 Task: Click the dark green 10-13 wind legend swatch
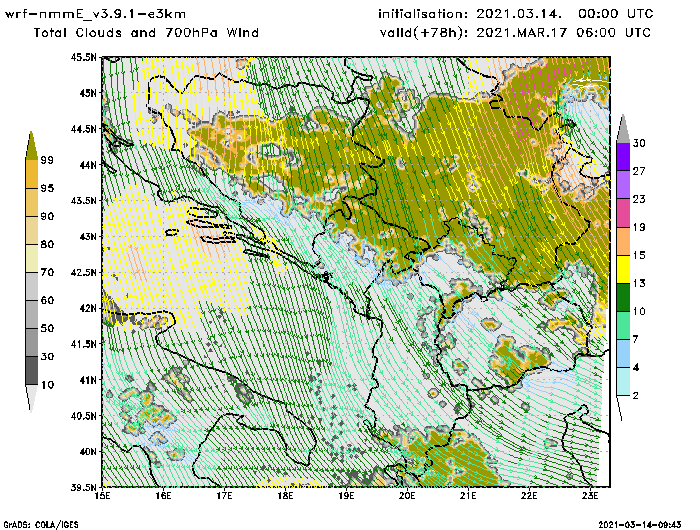623,297
